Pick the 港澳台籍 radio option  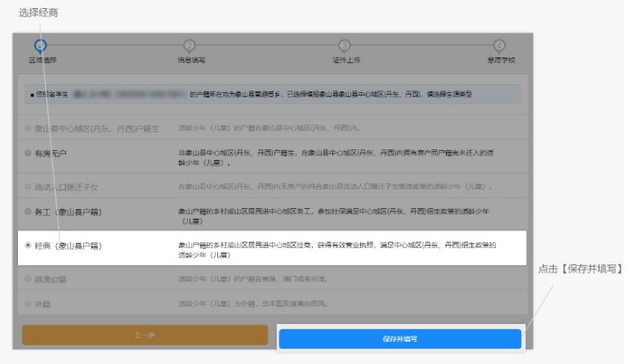coord(29,279)
